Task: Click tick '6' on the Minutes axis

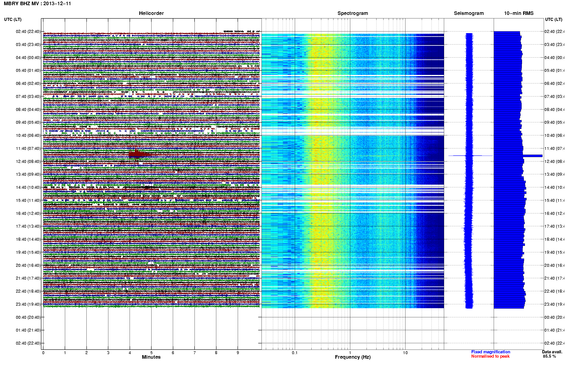Action: [173, 353]
